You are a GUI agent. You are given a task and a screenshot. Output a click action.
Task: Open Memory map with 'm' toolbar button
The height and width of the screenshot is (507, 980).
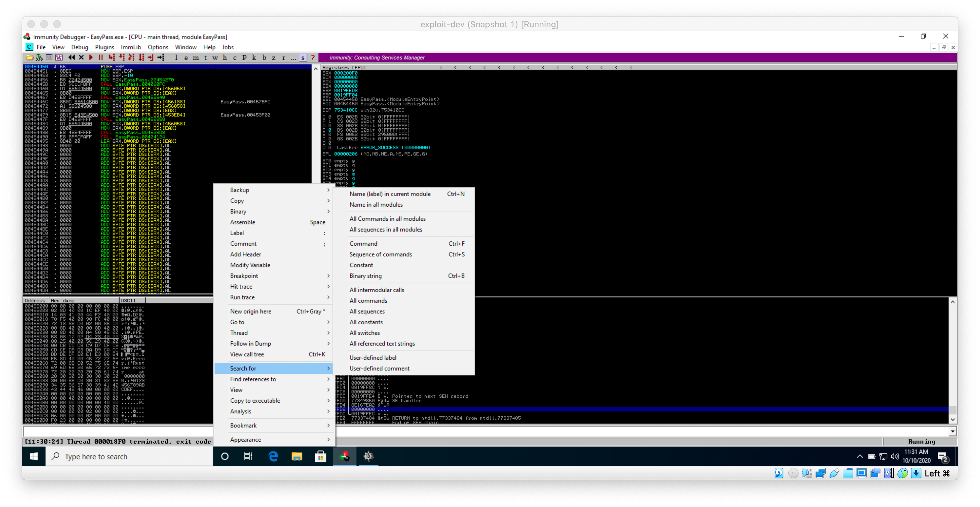pyautogui.click(x=196, y=58)
